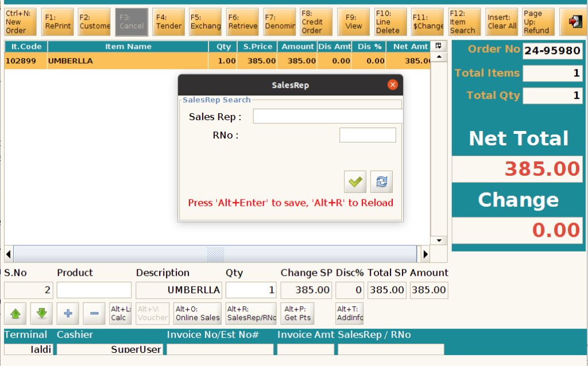588x366 pixels.
Task: Click the Total Qty field
Action: (x=553, y=96)
